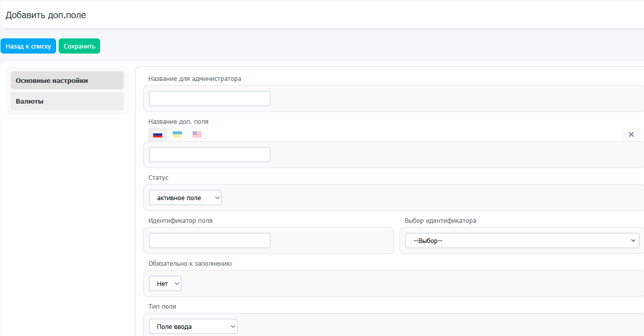Click the Обязательно к заполнению label text
The height and width of the screenshot is (336, 644).
click(x=190, y=263)
